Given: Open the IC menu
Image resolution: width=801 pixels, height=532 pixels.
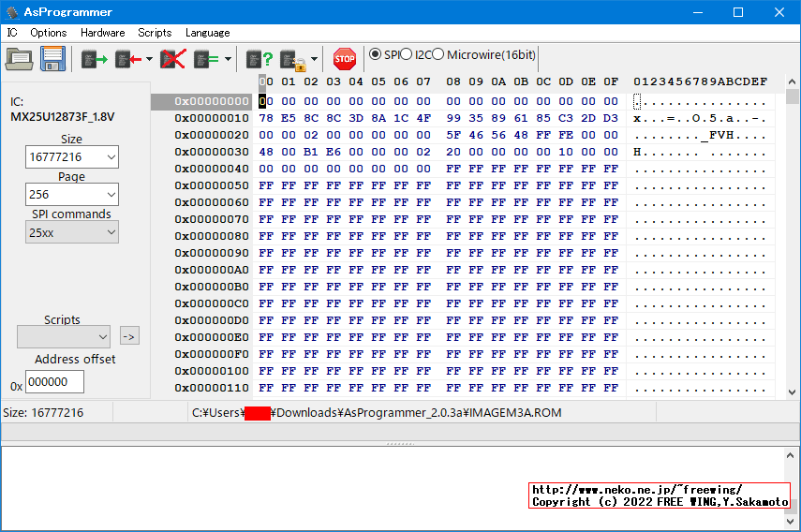Looking at the screenshot, I should click(12, 33).
